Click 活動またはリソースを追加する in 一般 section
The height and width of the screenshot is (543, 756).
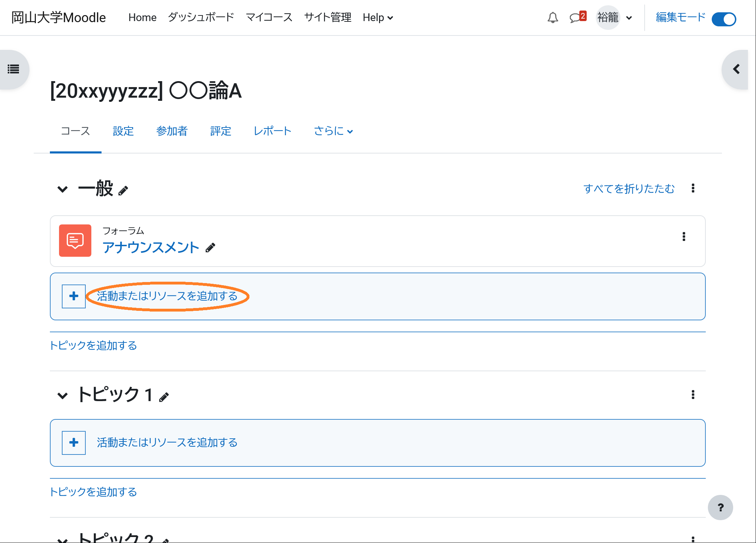[167, 296]
